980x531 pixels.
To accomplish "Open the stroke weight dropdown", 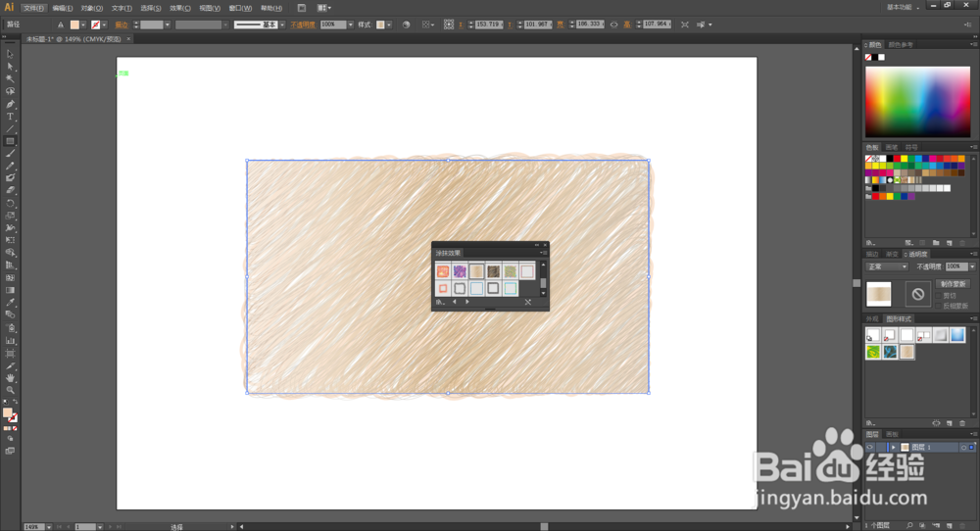I will pos(168,25).
